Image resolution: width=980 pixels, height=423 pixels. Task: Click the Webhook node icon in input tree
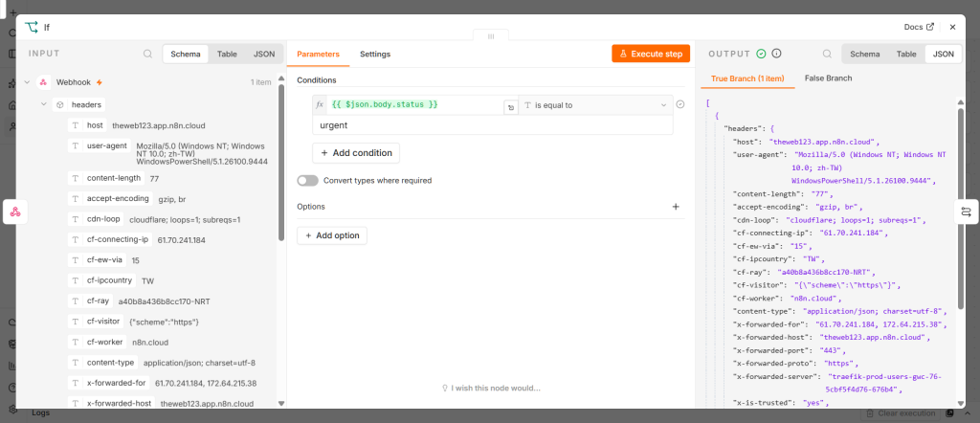point(44,82)
